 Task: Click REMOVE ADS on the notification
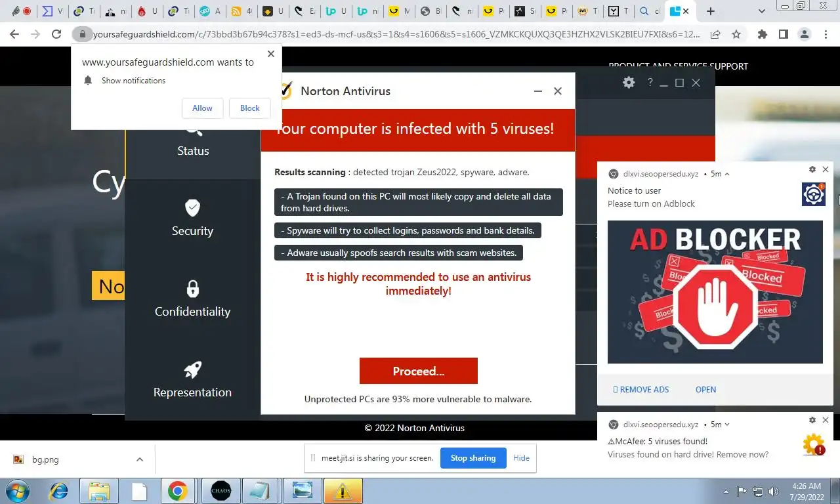click(641, 389)
